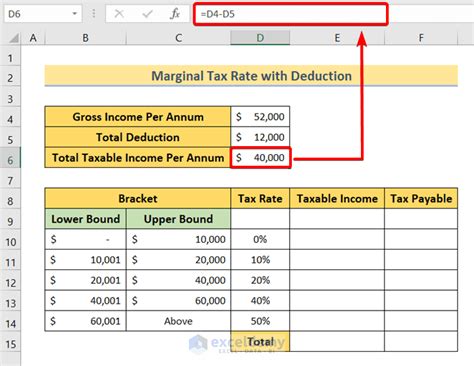Click the 'Bracket' header cell

tap(138, 199)
